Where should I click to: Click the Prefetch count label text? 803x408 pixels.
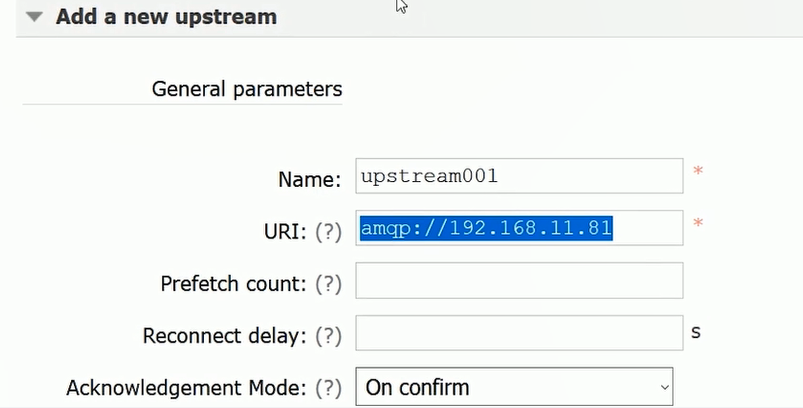[x=234, y=284]
